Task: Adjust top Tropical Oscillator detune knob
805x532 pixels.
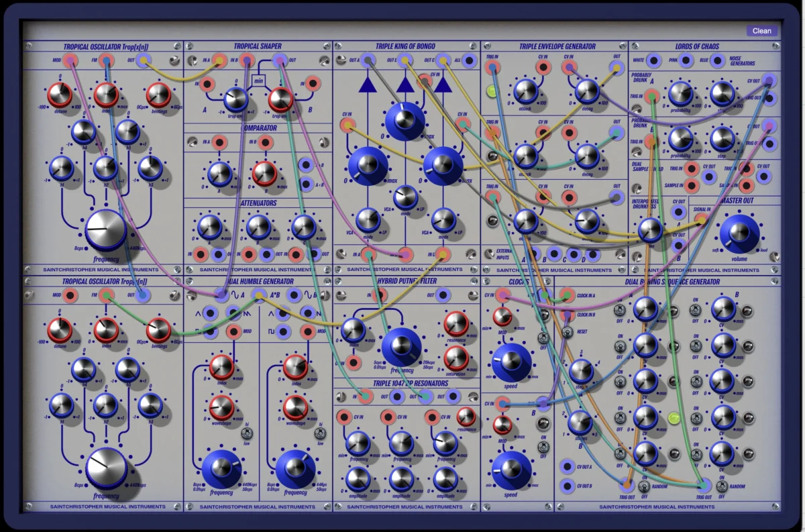Action: (x=60, y=95)
